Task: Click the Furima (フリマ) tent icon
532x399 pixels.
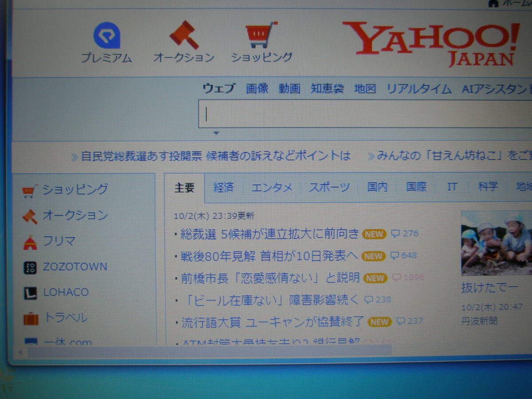Action: pos(30,242)
